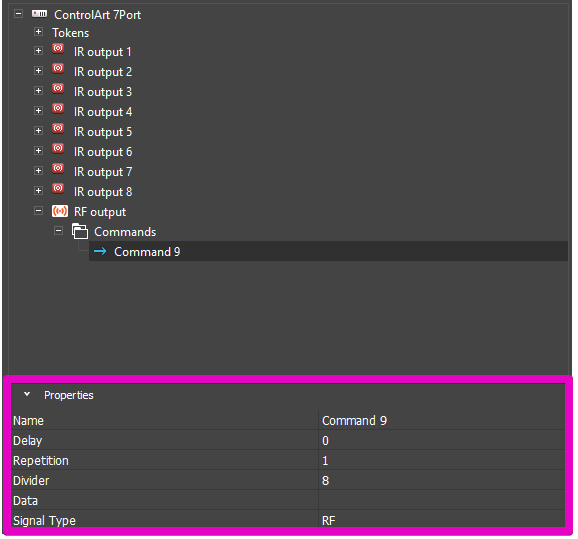Click the blue arrow icon of Command 9
Image resolution: width=578 pixels, height=539 pixels.
click(100, 251)
